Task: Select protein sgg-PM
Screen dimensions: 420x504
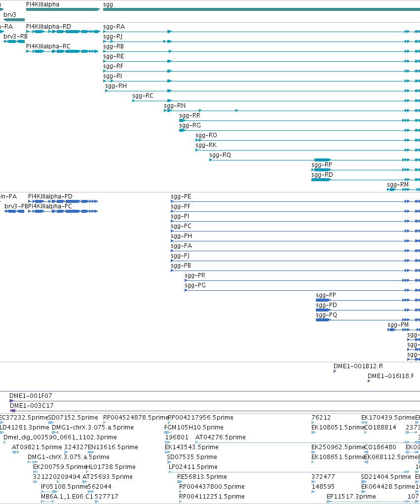Action: [404, 330]
